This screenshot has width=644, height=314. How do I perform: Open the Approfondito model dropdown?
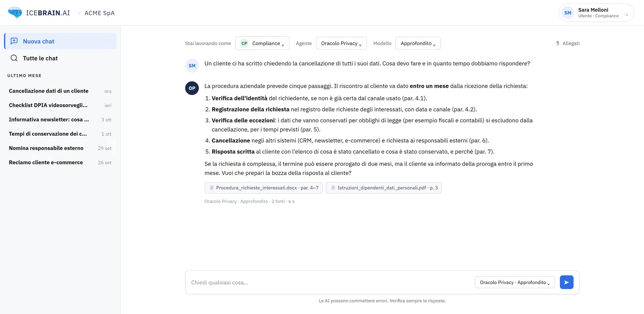tap(418, 43)
